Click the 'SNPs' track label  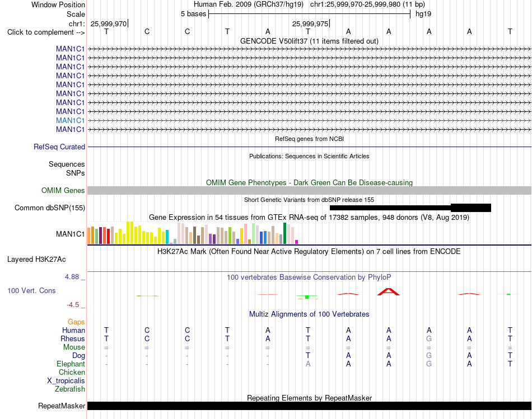click(76, 173)
